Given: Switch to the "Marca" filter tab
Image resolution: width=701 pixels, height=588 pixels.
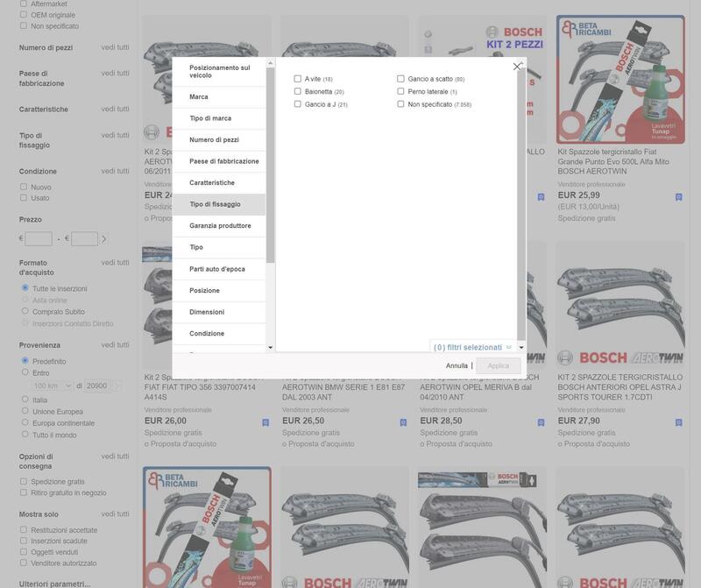Looking at the screenshot, I should pyautogui.click(x=219, y=97).
